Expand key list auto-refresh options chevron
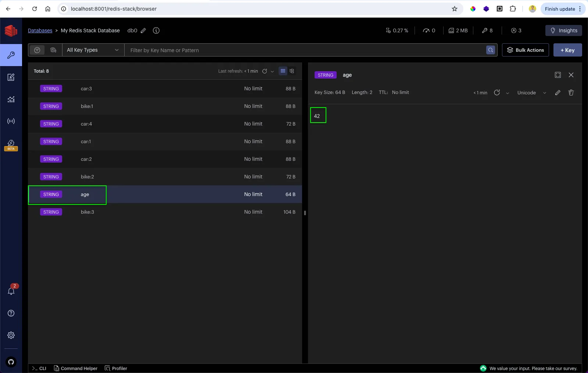This screenshot has height=373, width=588. tap(272, 72)
